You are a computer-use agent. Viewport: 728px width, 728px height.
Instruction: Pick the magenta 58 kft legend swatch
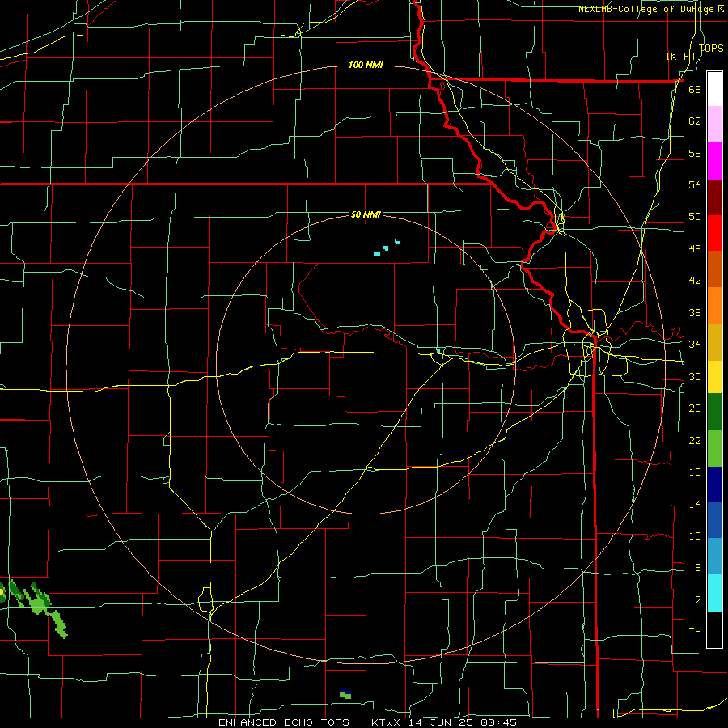[x=714, y=161]
